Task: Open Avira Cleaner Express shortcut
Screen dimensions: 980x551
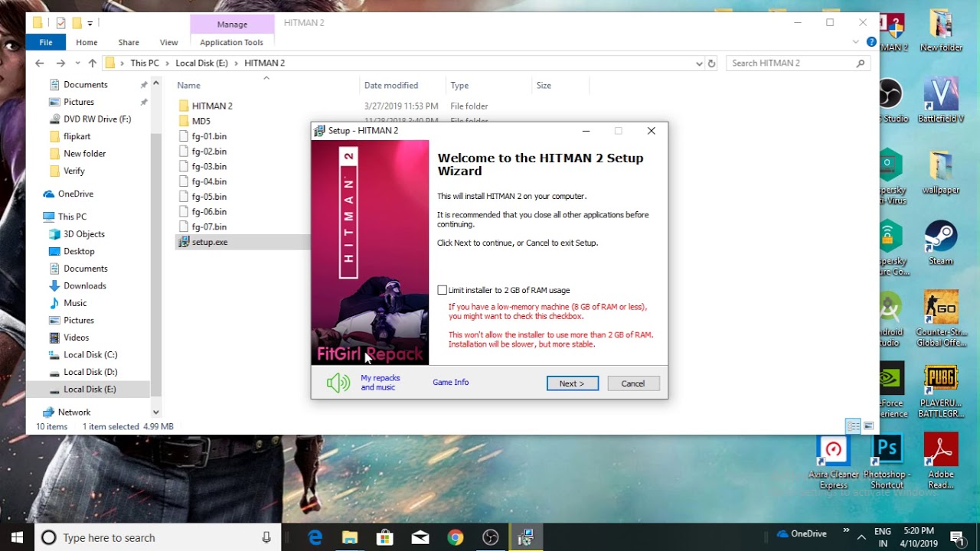Action: [x=834, y=461]
